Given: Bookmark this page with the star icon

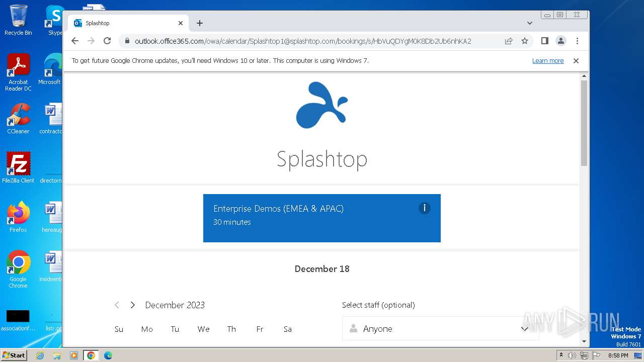Looking at the screenshot, I should pos(525,41).
